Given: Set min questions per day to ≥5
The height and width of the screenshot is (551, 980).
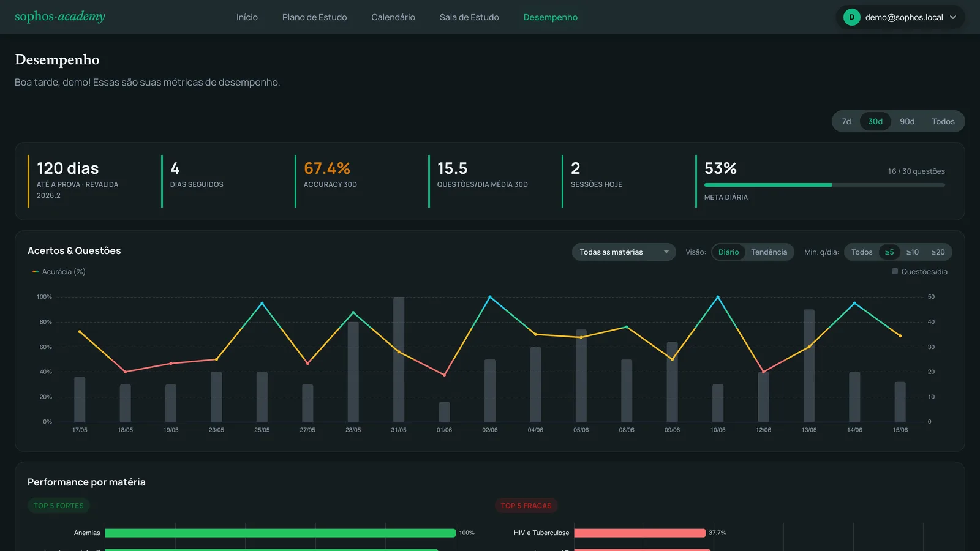Looking at the screenshot, I should (x=889, y=252).
